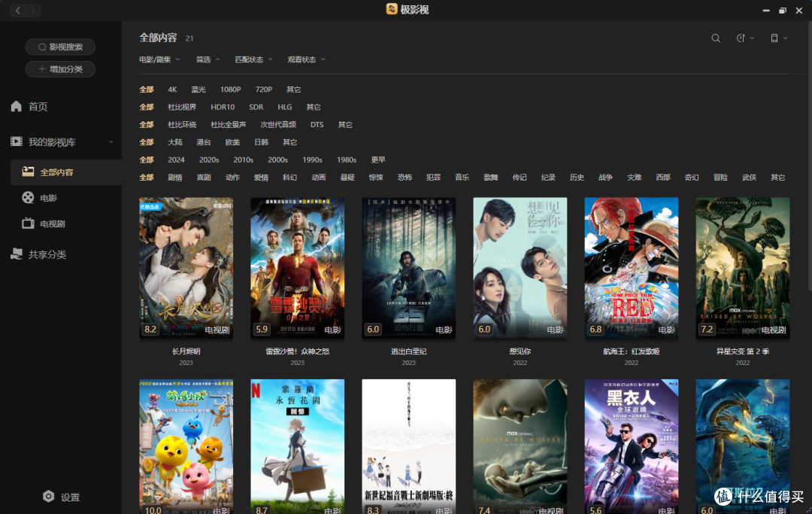Open the search magnifier icon at top right
This screenshot has width=812, height=514.
[716, 38]
